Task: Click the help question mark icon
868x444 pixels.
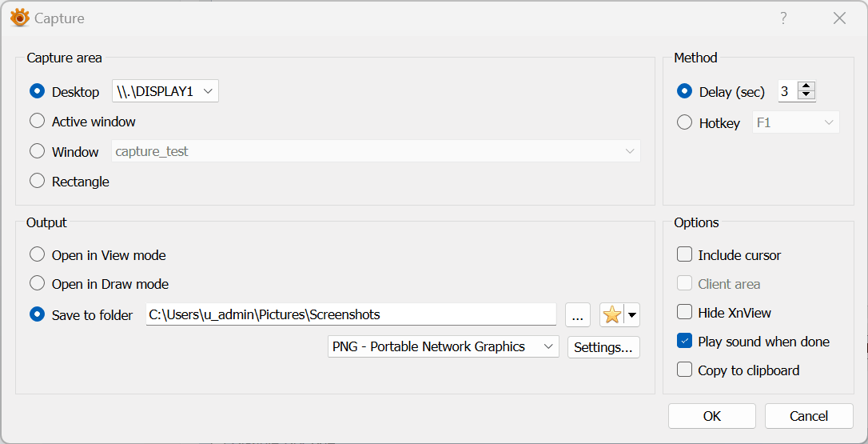Action: pyautogui.click(x=783, y=18)
